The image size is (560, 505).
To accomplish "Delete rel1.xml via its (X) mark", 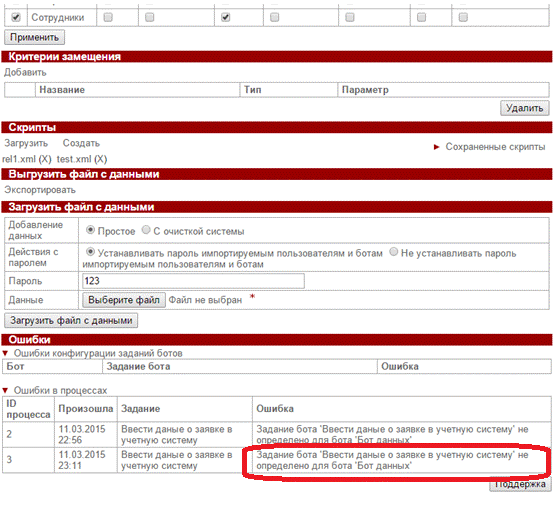I will (45, 159).
